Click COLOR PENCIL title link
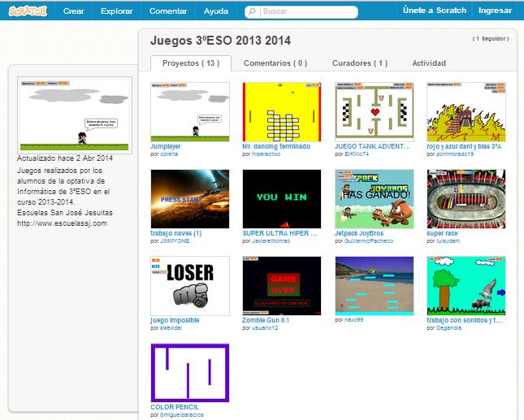Screen dimensions: 524x420 tap(175, 407)
